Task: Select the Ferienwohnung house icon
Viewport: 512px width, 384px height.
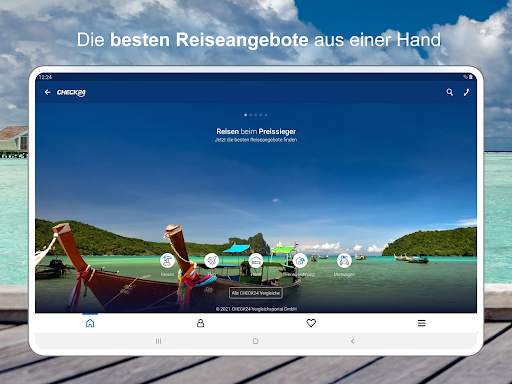Action: pyautogui.click(x=300, y=260)
